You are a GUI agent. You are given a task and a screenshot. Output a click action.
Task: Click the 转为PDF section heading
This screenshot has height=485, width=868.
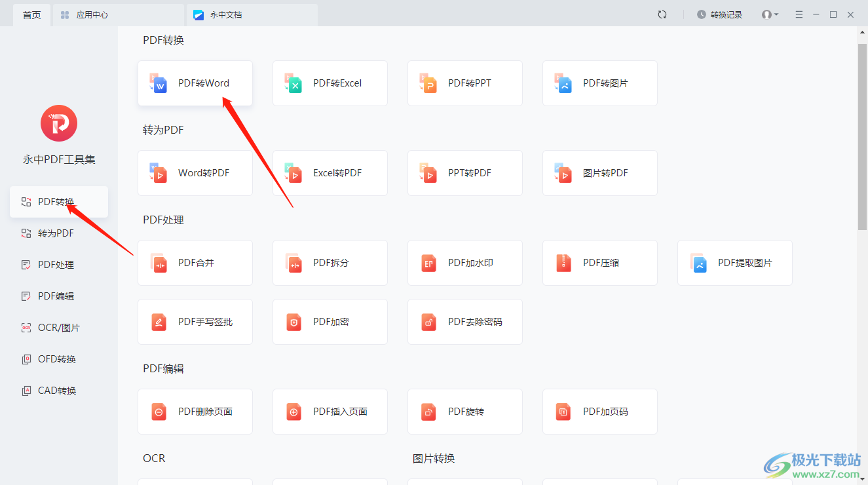click(x=164, y=130)
